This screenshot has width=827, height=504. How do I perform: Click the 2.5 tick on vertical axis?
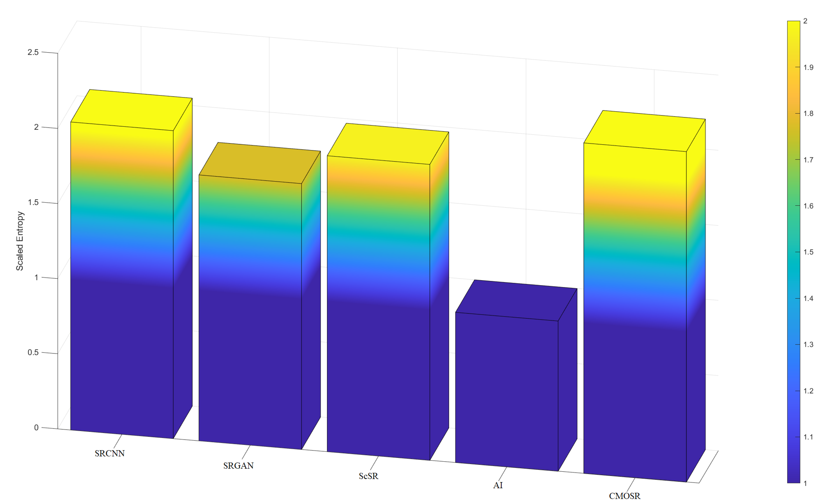click(33, 52)
